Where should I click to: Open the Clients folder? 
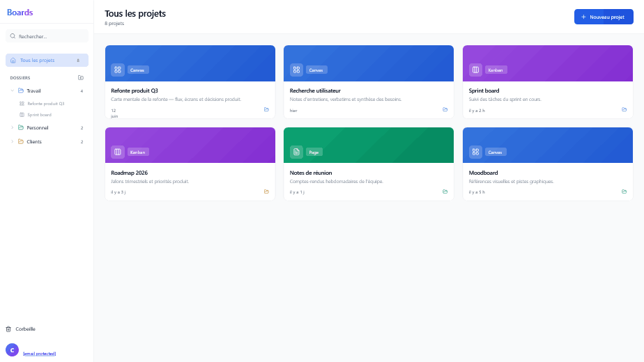pyautogui.click(x=47, y=141)
